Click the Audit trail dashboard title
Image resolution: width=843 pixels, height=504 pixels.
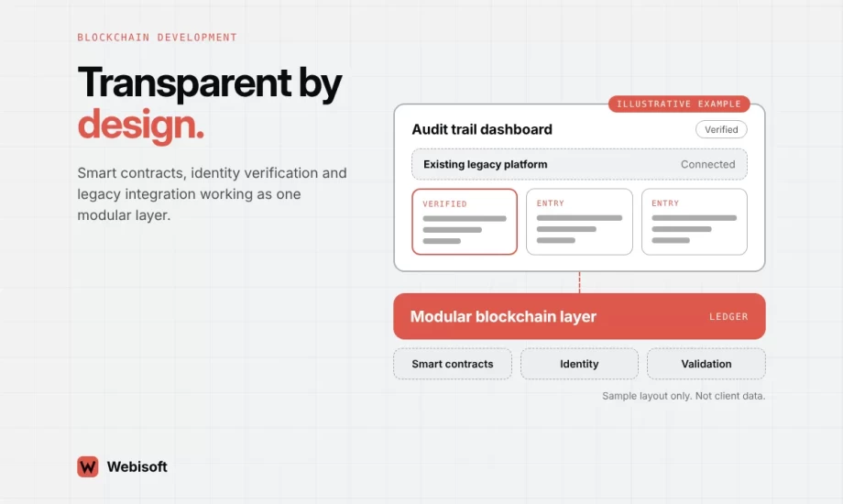pos(482,129)
